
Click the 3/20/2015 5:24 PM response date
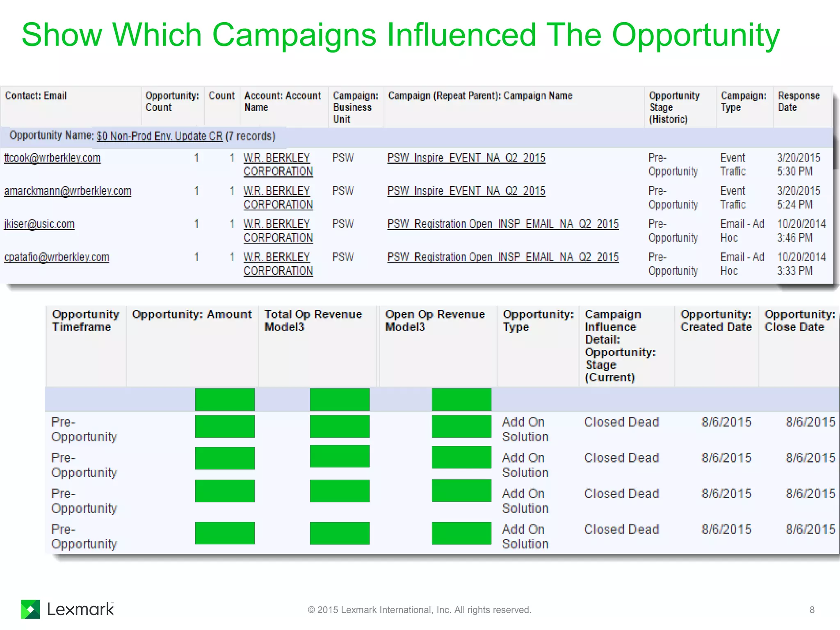pos(799,198)
